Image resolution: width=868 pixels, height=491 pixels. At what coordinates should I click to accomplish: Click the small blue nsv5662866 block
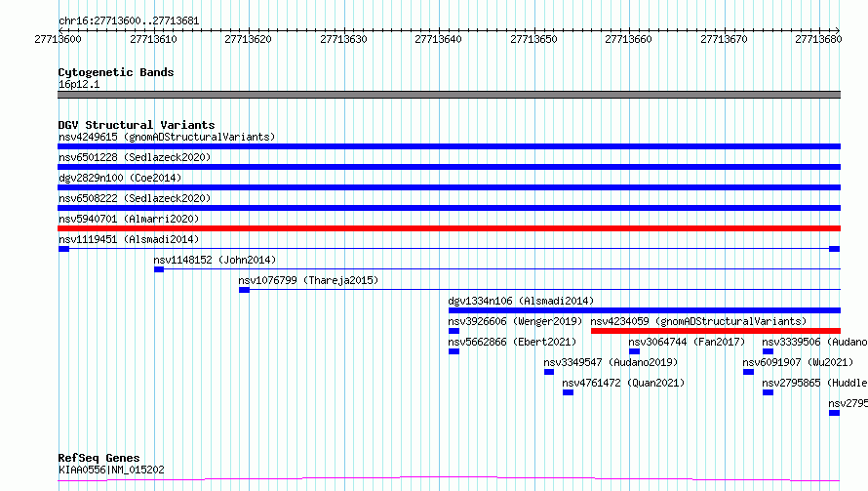point(454,351)
